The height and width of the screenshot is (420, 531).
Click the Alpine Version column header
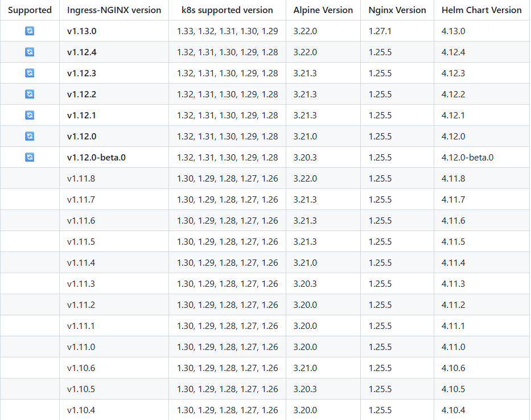323,10
